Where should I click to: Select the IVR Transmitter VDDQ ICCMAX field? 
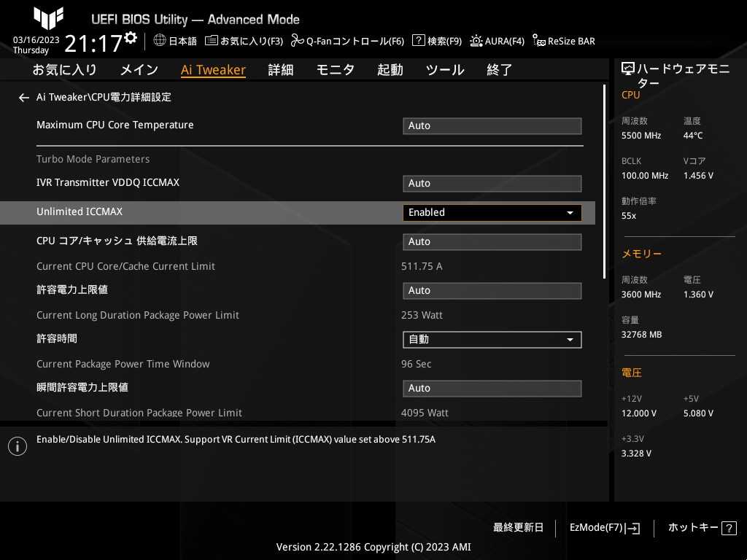(x=492, y=184)
